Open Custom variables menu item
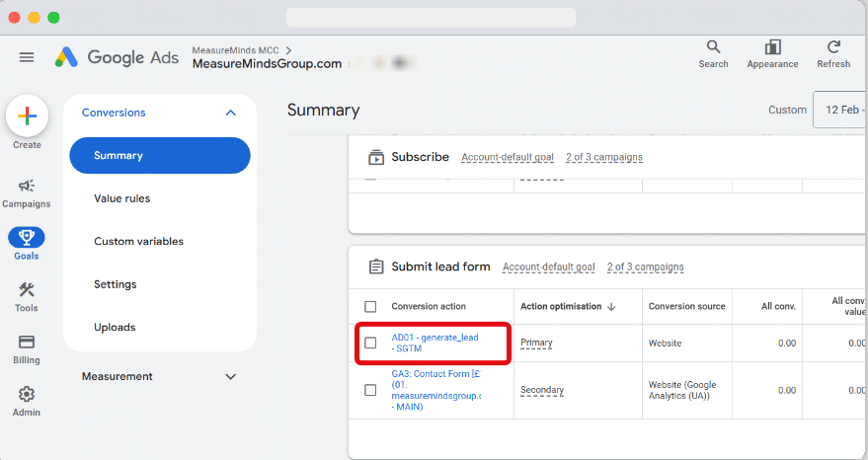The width and height of the screenshot is (868, 460). tap(138, 241)
